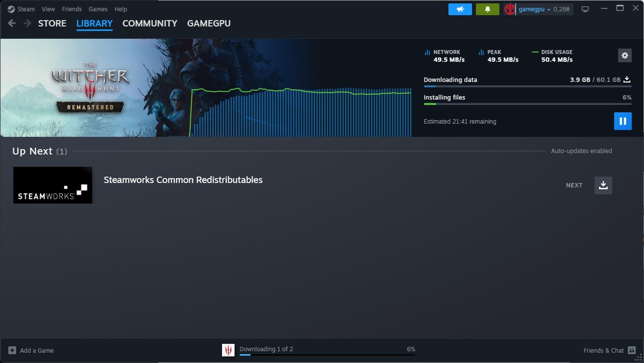Click Witcher icon in bottom download status

click(x=229, y=350)
